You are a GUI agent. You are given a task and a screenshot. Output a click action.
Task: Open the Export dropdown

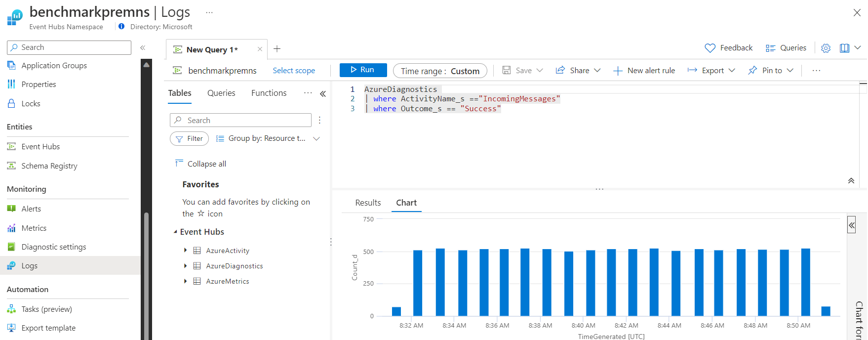711,71
